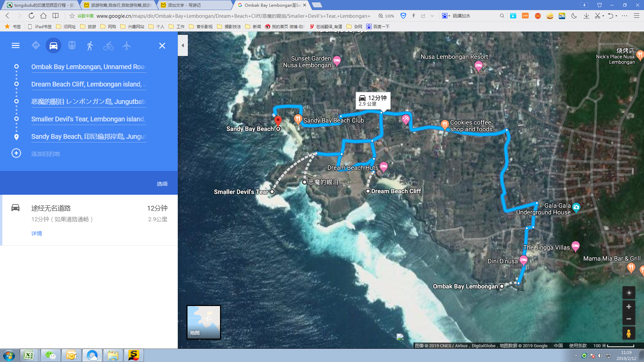Open the 详情 route details link
Viewport: 644px width, 362px height.
pos(37,233)
